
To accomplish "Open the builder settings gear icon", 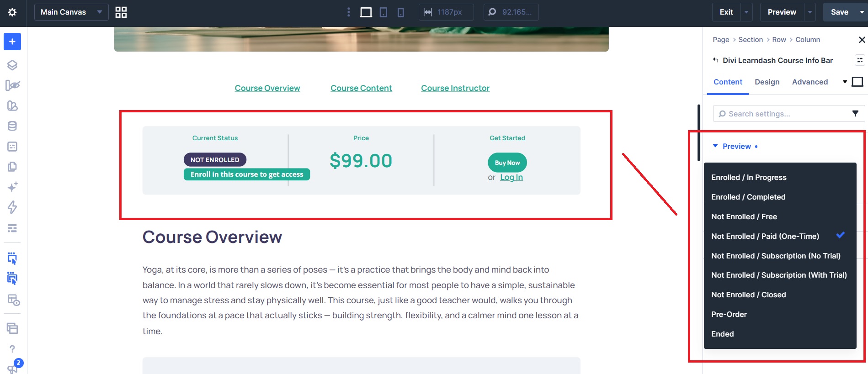I will 12,12.
